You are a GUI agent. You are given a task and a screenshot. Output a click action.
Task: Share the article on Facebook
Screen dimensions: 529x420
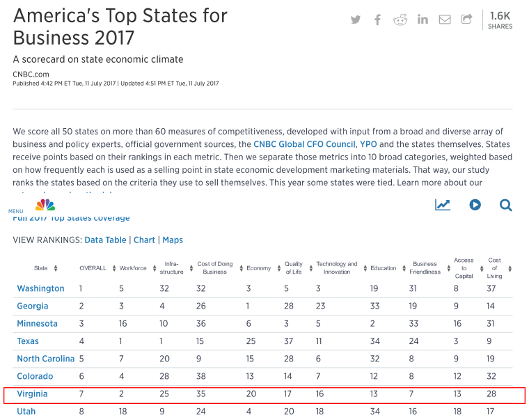[377, 20]
